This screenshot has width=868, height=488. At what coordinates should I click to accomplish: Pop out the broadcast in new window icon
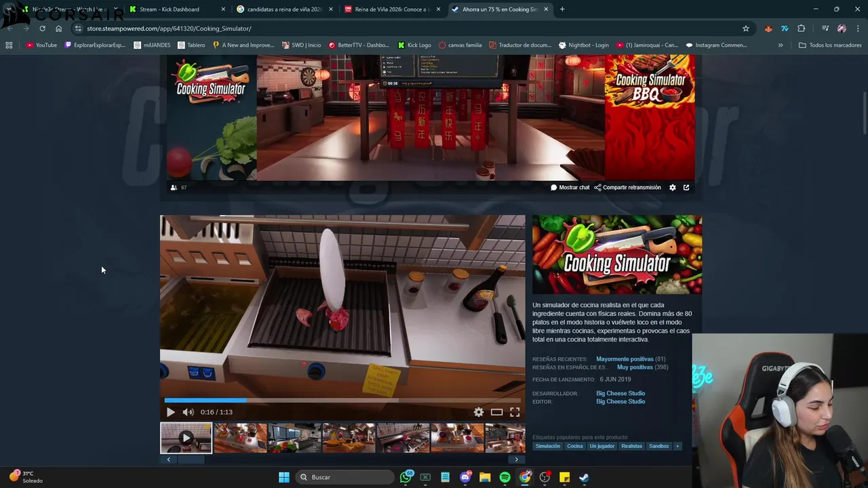tap(686, 188)
